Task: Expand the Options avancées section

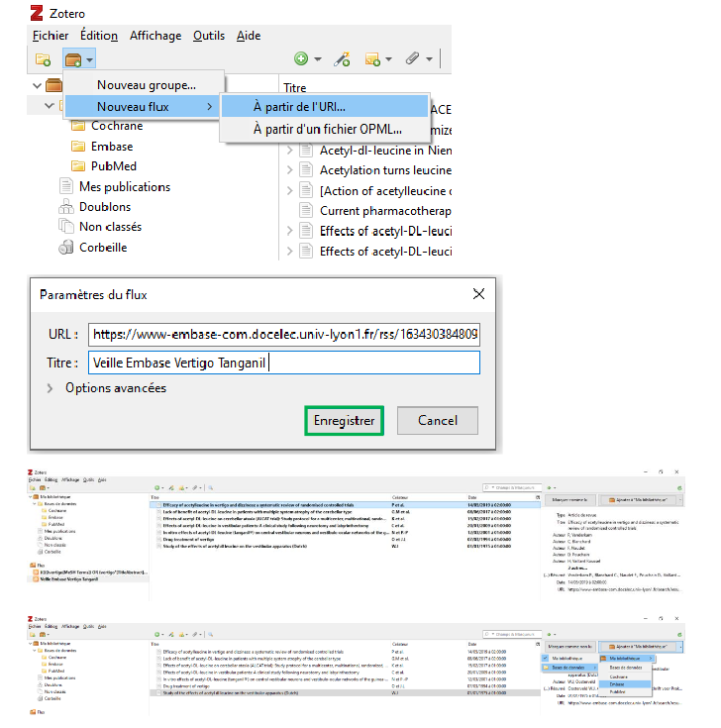Action: point(115,388)
